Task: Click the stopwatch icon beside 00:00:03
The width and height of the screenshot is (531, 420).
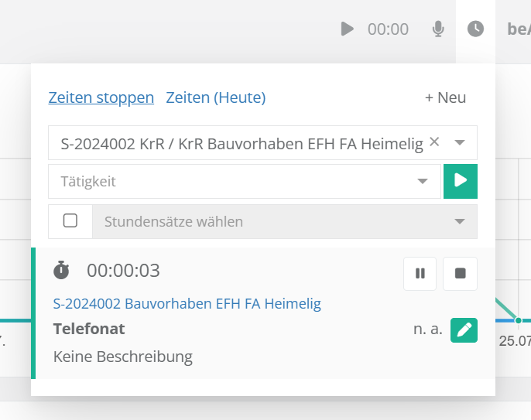Action: tap(61, 271)
